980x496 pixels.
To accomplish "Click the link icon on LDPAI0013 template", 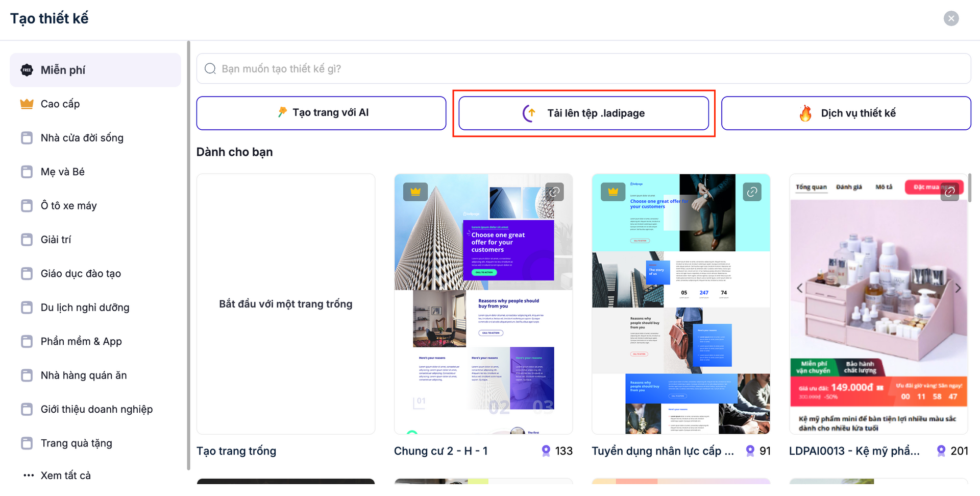I will (x=949, y=192).
